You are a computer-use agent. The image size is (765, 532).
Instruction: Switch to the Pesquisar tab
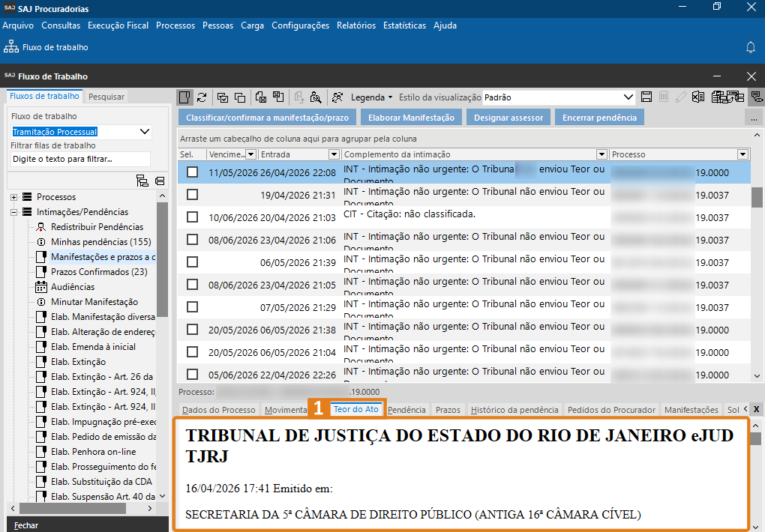106,97
